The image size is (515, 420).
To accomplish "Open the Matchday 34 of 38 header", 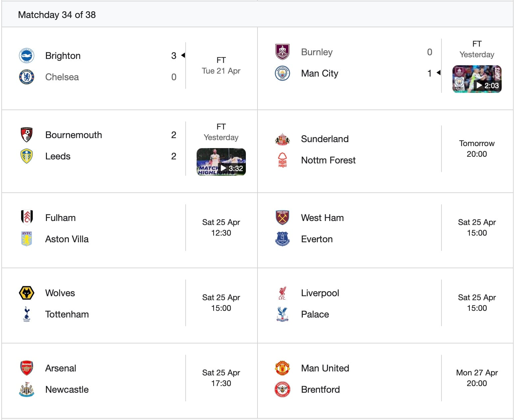I will [57, 15].
